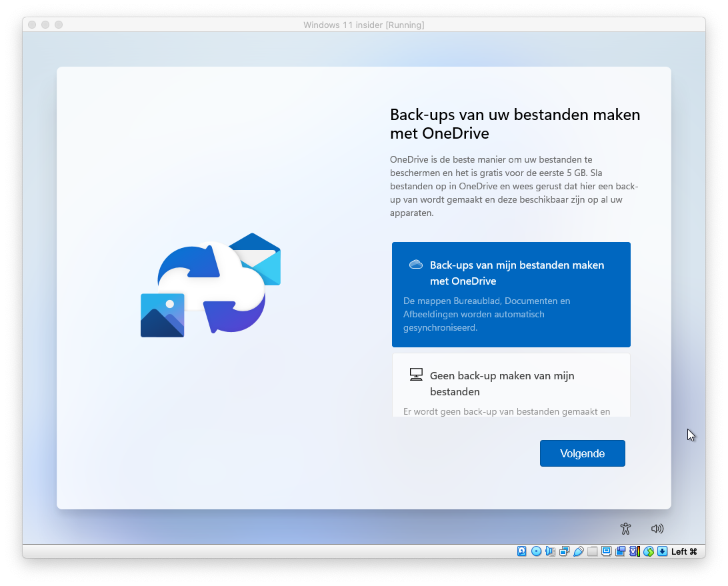Screen dimensions: 728x586
Task: Click the keyboard capture arrow icon
Action: [x=662, y=551]
